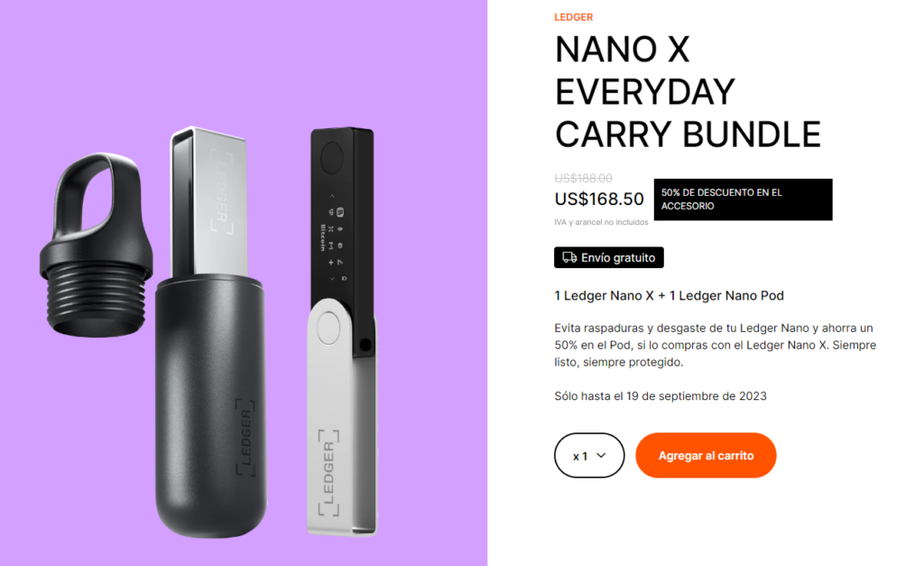Image resolution: width=924 pixels, height=566 pixels.
Task: Click the pod screw cap with ring
Action: [x=96, y=245]
